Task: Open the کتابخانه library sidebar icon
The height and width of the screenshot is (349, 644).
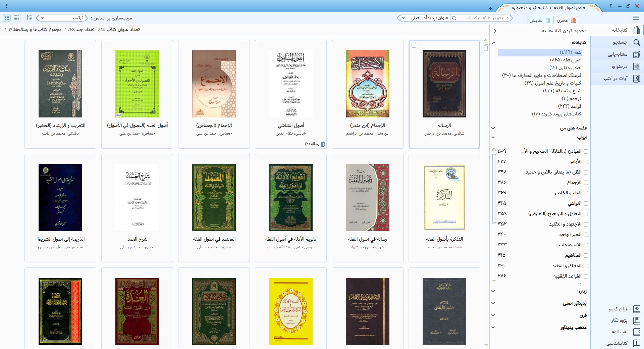Action: (637, 30)
